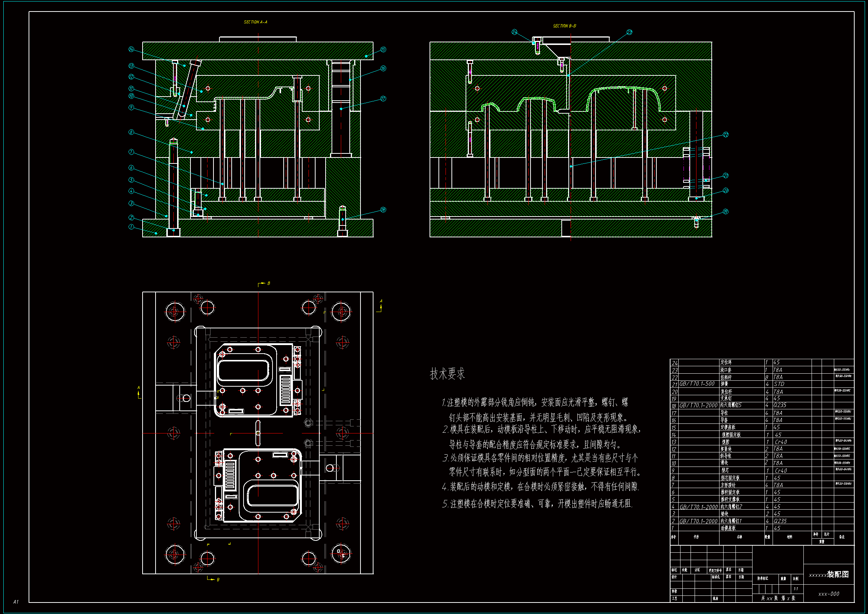Screen dimensions: 868x614
Task: Click balloon 17 pointing to the guide pillar
Action: click(x=384, y=98)
